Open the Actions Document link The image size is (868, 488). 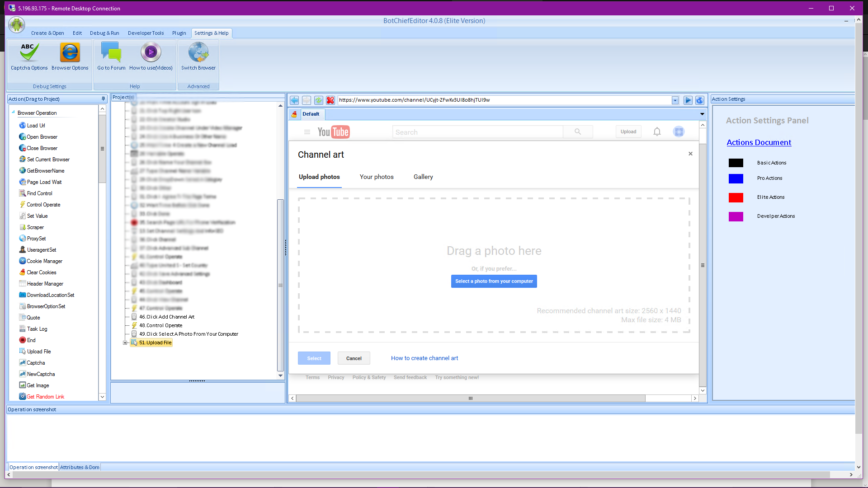click(x=759, y=142)
